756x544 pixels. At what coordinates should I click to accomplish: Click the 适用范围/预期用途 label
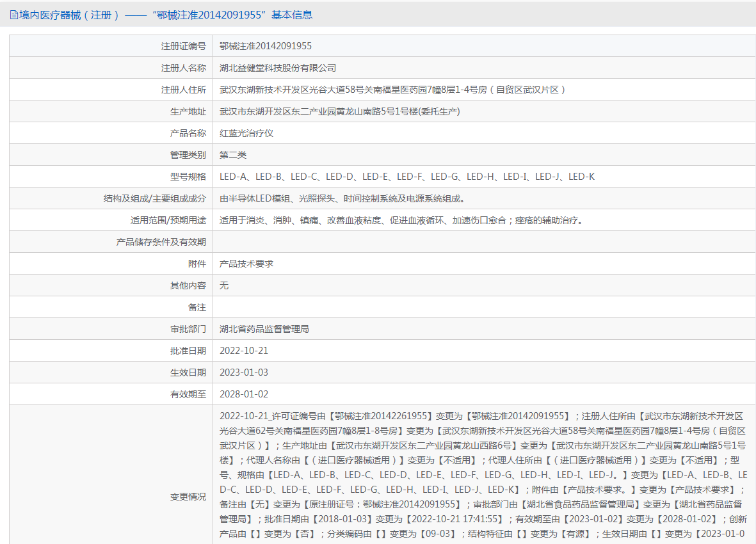click(168, 220)
